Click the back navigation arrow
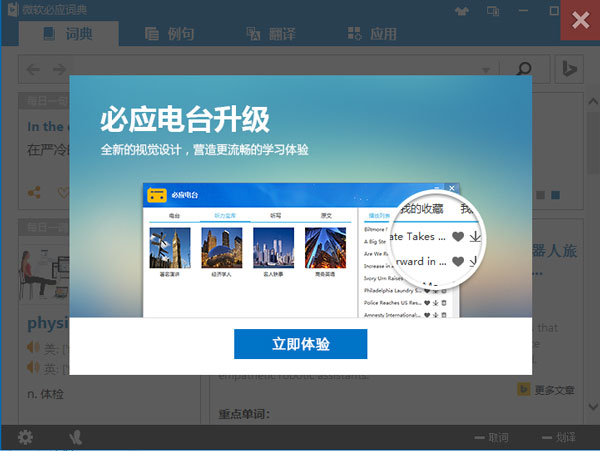Image resolution: width=600 pixels, height=451 pixels. pos(33,69)
